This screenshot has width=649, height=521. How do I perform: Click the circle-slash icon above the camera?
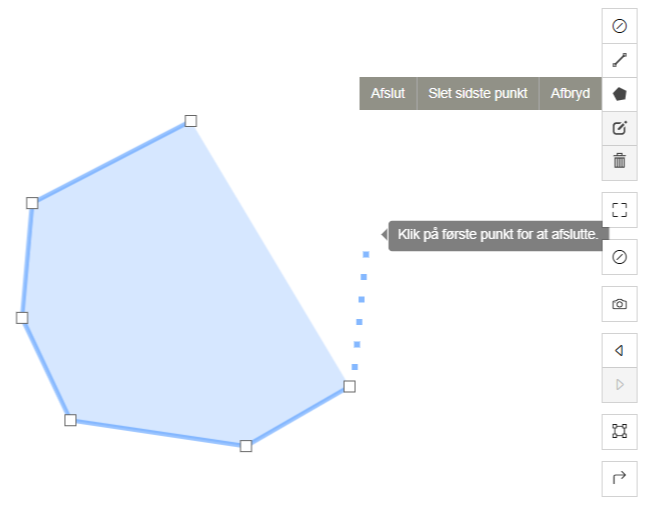[x=619, y=257]
